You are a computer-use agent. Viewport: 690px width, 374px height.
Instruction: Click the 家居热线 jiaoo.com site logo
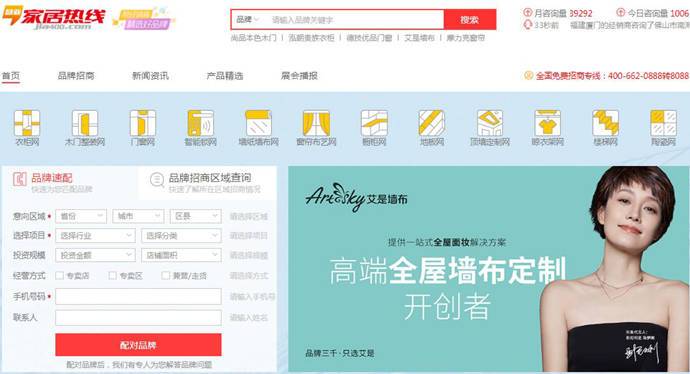(x=54, y=18)
